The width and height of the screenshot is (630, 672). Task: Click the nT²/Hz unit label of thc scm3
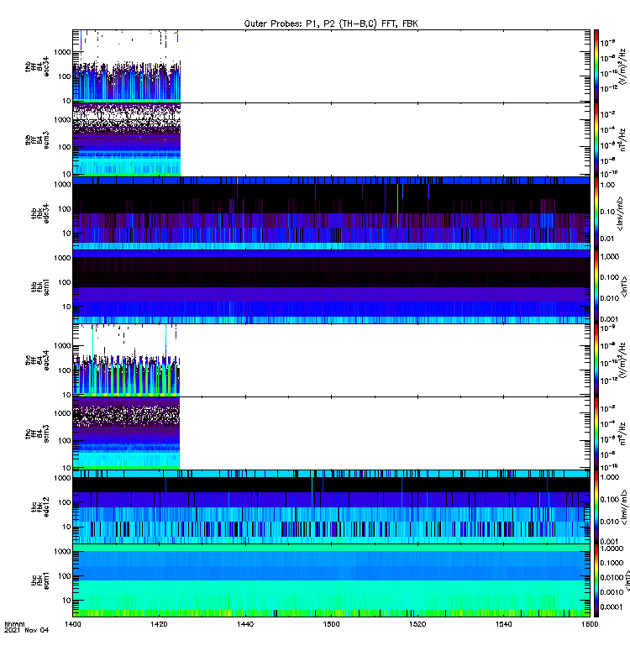point(623,433)
